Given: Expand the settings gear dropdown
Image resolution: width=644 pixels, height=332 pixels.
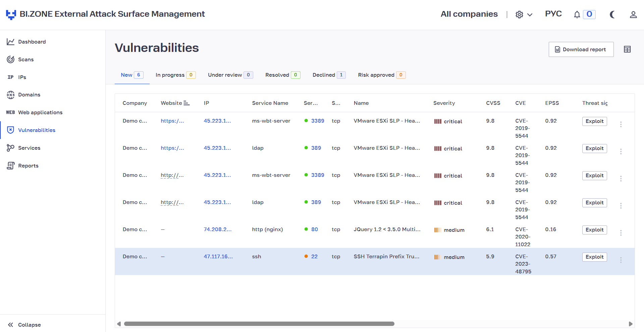Looking at the screenshot, I should click(x=524, y=14).
